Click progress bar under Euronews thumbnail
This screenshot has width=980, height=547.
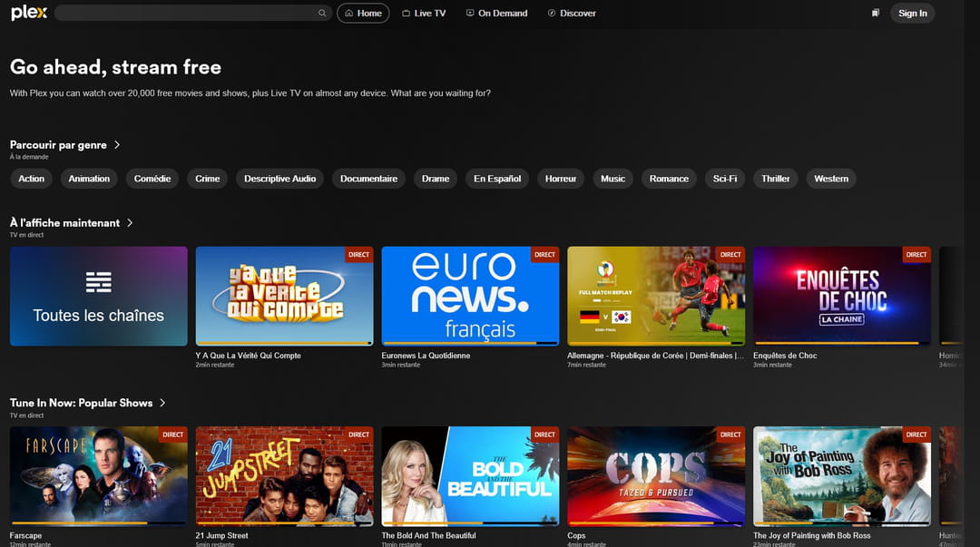pos(470,344)
